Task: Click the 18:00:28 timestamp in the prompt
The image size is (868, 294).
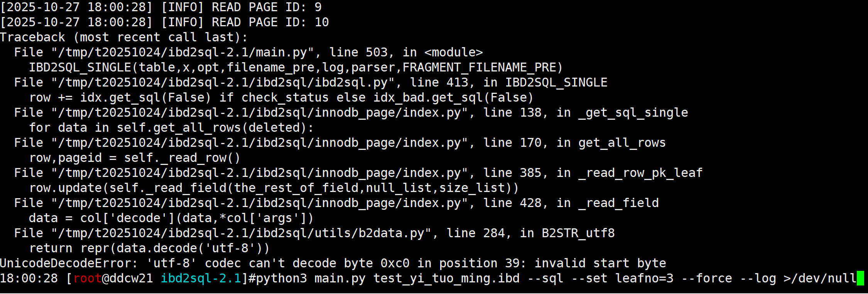Action: [29, 279]
